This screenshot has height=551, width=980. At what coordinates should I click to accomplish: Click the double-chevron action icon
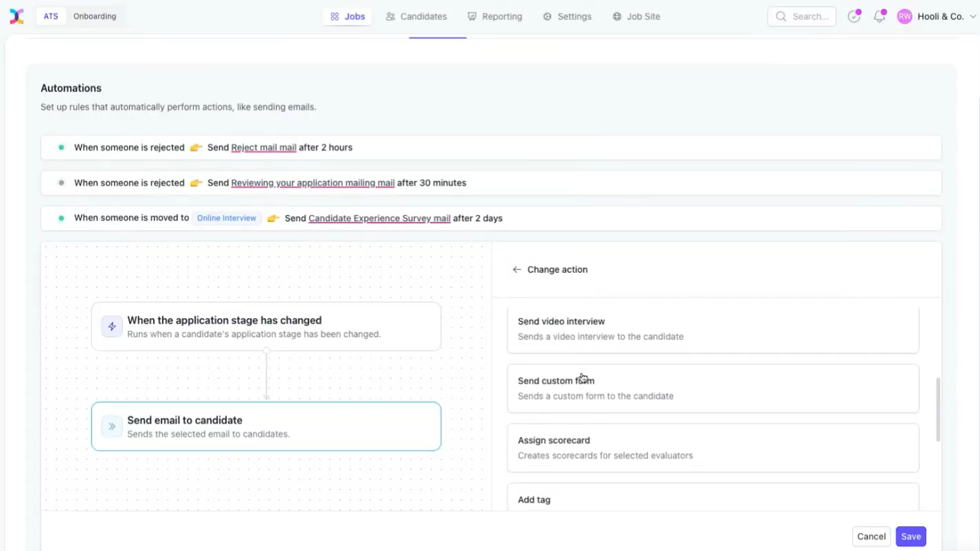tap(112, 426)
